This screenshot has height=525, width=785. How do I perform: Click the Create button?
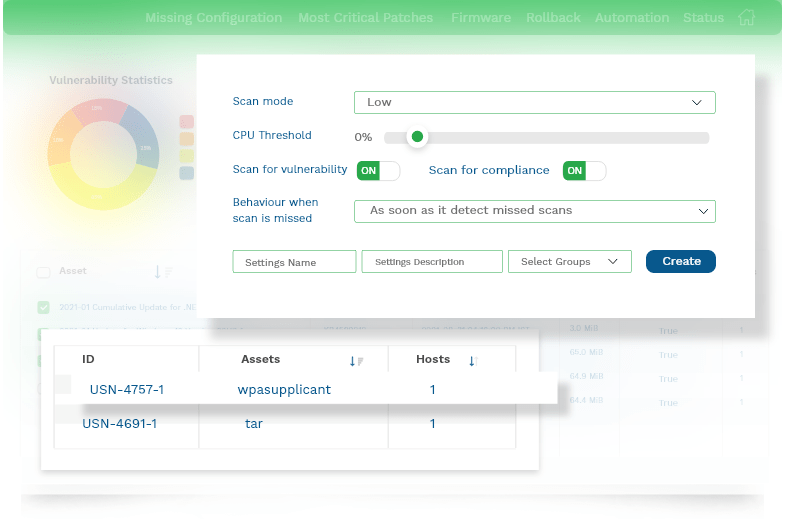tap(680, 261)
